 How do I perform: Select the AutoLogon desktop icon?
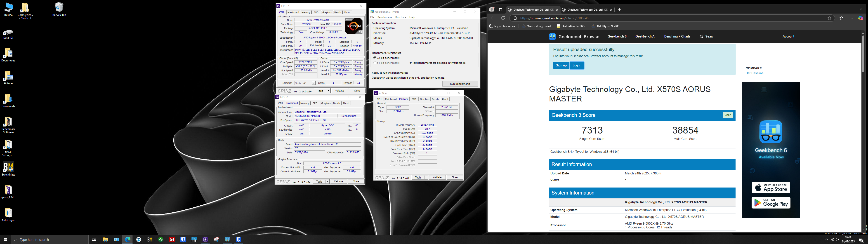[8, 215]
